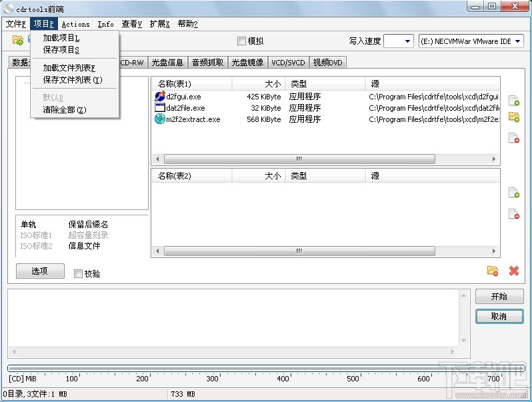Image resolution: width=532 pixels, height=402 pixels.
Task: Click the empty log output area
Action: (233, 318)
